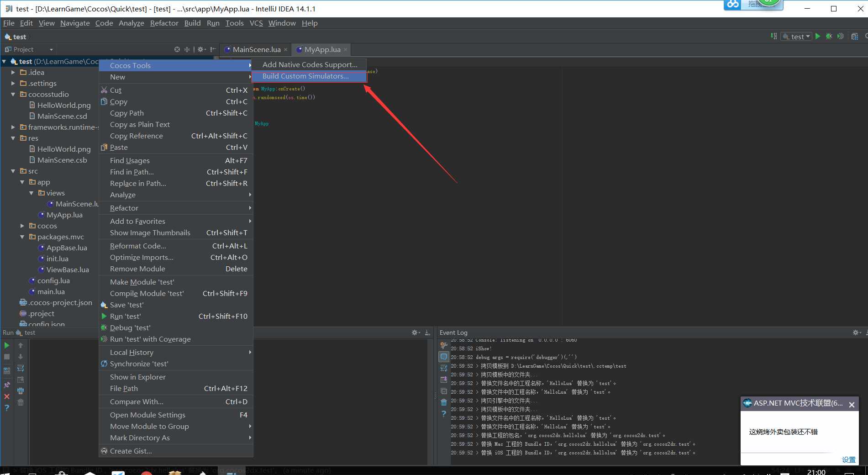868x475 pixels.
Task: Select main.lua in project tree
Action: point(51,291)
